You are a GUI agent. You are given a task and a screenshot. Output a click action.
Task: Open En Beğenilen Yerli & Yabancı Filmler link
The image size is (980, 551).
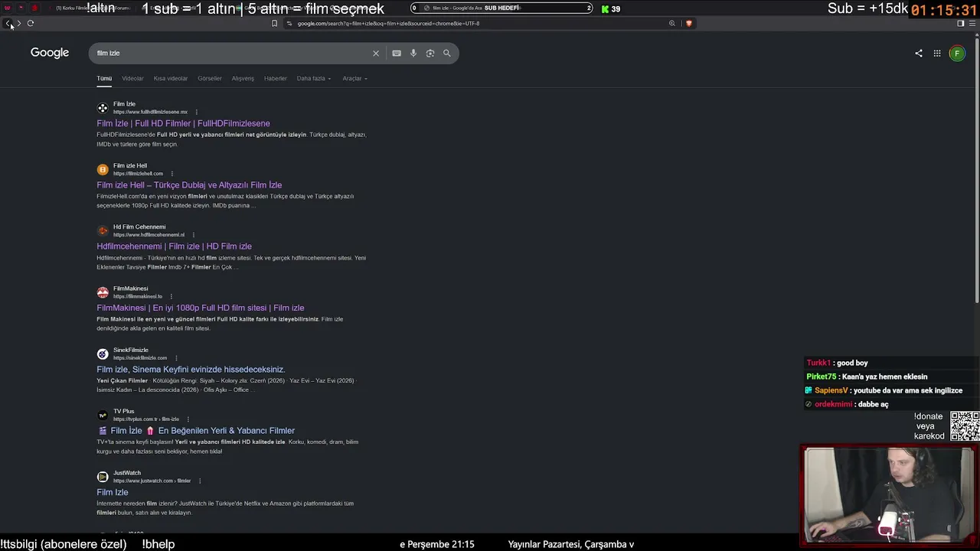[x=195, y=431]
